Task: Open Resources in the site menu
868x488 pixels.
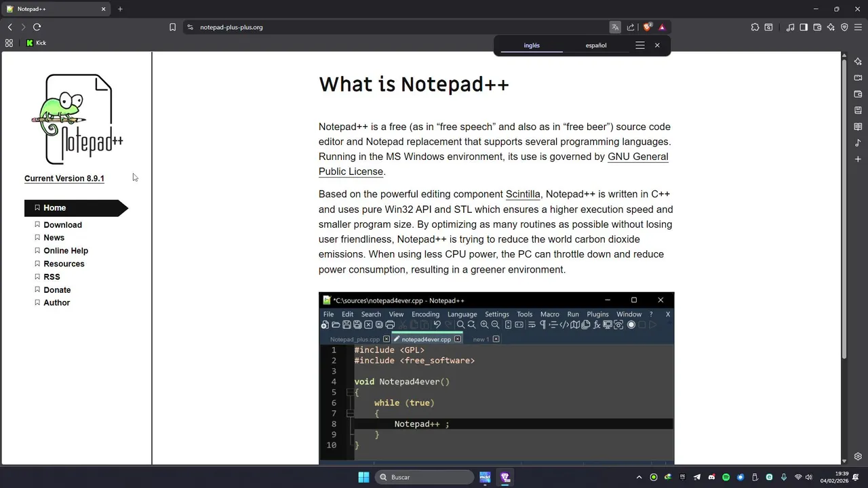Action: [64, 264]
